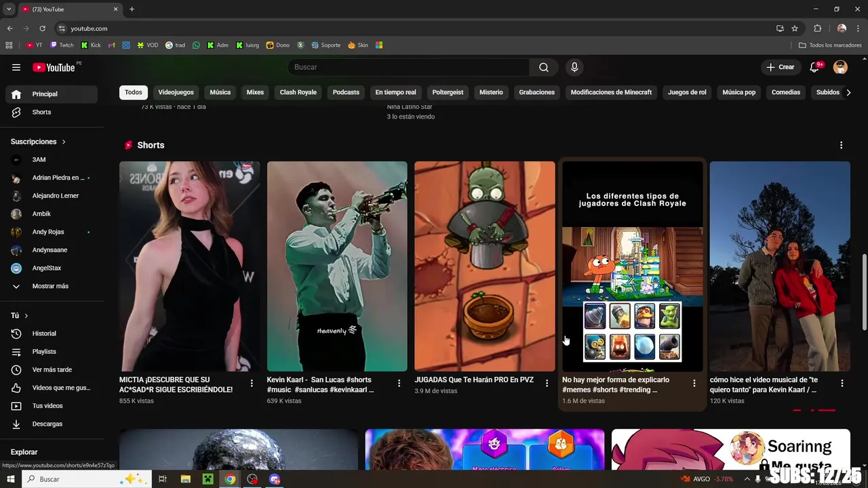The height and width of the screenshot is (488, 868).
Task: Open the MICTIA short thumbnail
Action: pos(189,266)
